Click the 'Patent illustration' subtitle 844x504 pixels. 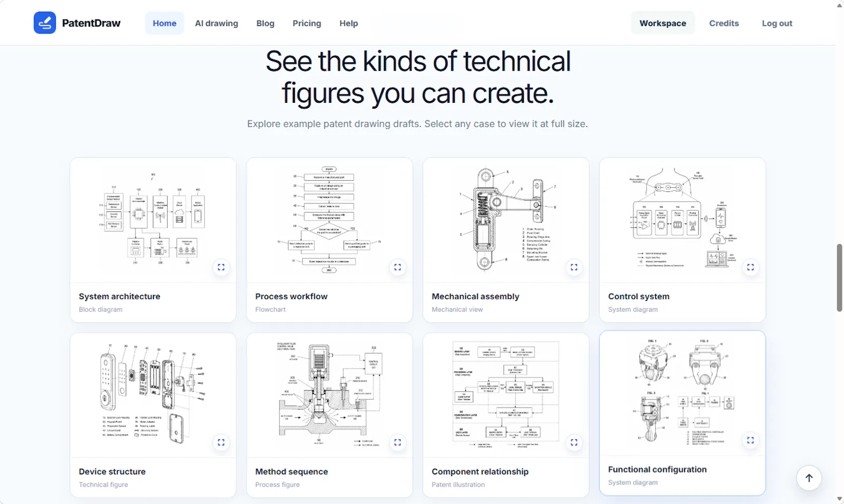point(458,484)
